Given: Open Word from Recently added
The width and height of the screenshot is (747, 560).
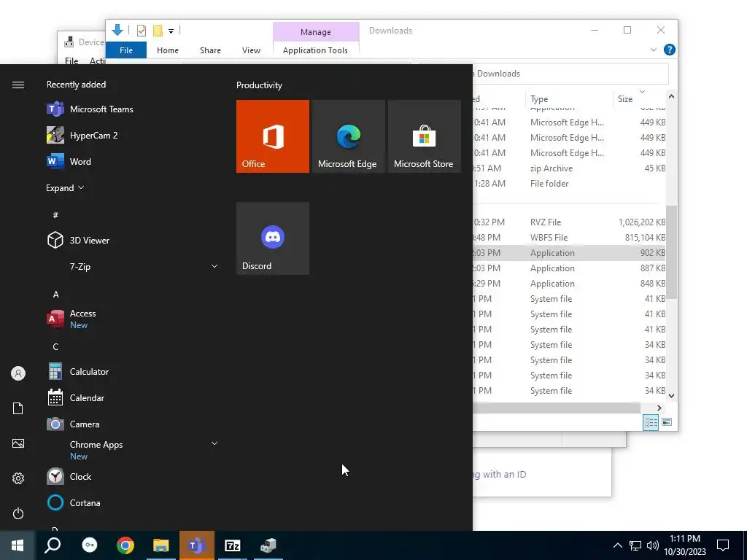Looking at the screenshot, I should point(69,161).
